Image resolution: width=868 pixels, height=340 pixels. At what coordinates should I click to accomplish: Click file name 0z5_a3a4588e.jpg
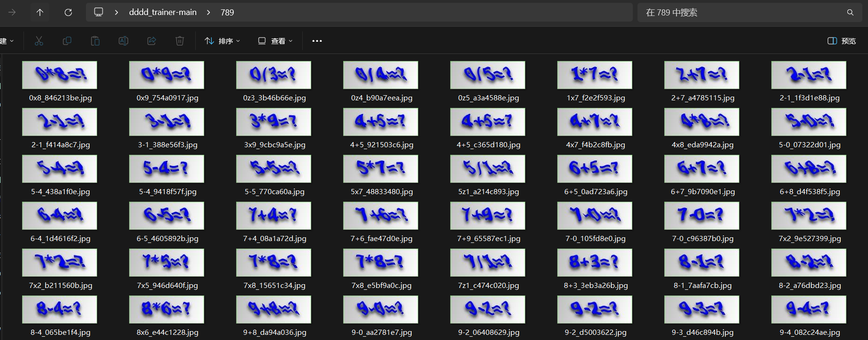(489, 98)
